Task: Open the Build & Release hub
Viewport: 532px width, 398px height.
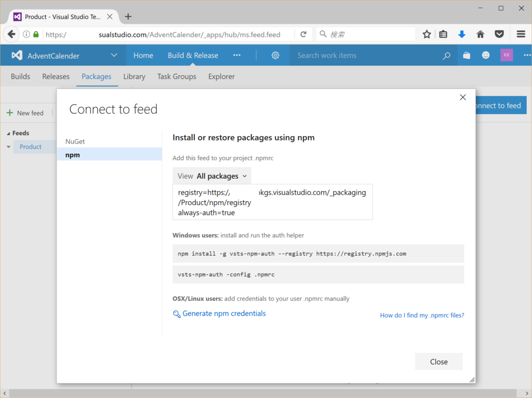Action: click(x=193, y=55)
